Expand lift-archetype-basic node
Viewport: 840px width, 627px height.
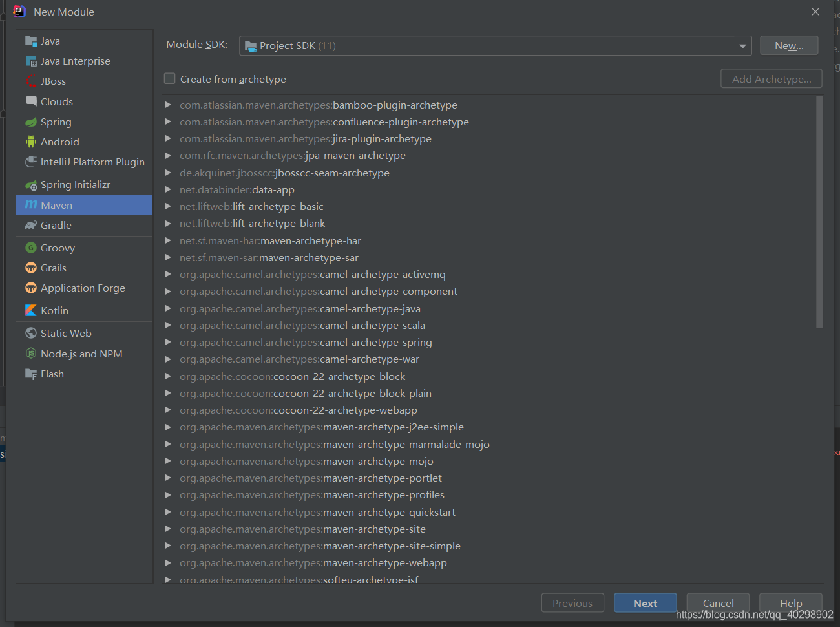(x=168, y=206)
